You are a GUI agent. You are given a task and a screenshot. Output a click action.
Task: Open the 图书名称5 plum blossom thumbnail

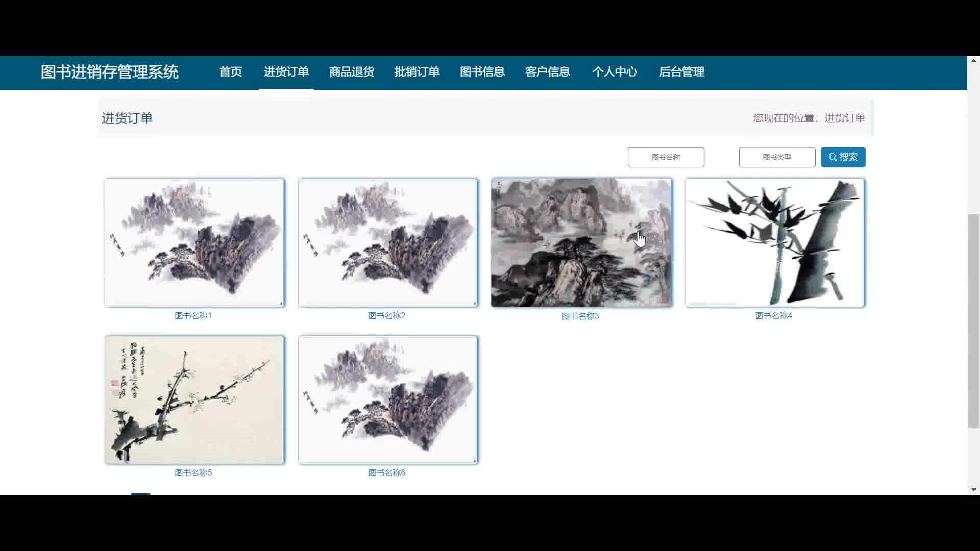(194, 400)
